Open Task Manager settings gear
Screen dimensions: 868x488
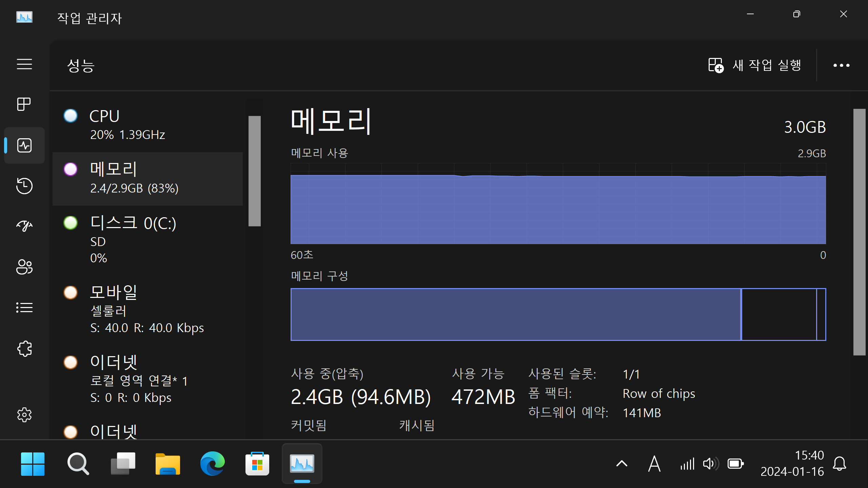pos(24,415)
